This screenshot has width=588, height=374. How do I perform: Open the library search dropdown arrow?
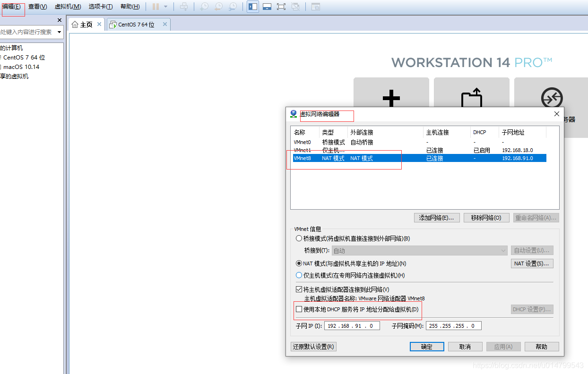click(60, 32)
